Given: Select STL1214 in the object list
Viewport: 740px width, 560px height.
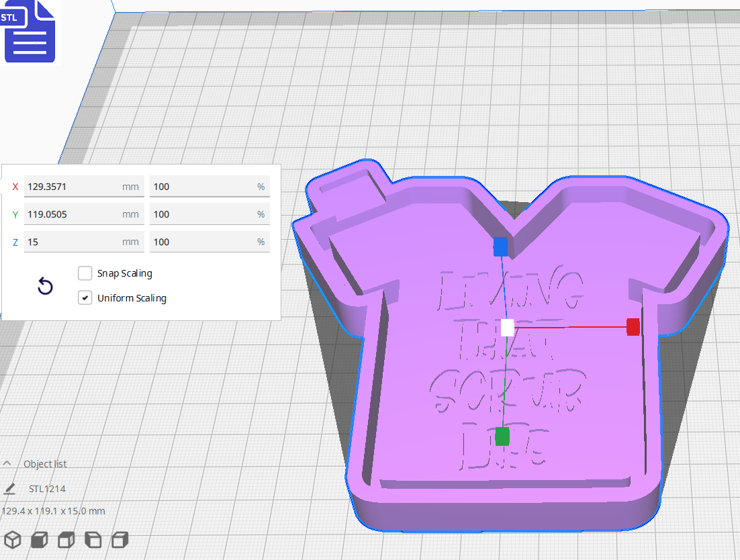Looking at the screenshot, I should [46, 489].
